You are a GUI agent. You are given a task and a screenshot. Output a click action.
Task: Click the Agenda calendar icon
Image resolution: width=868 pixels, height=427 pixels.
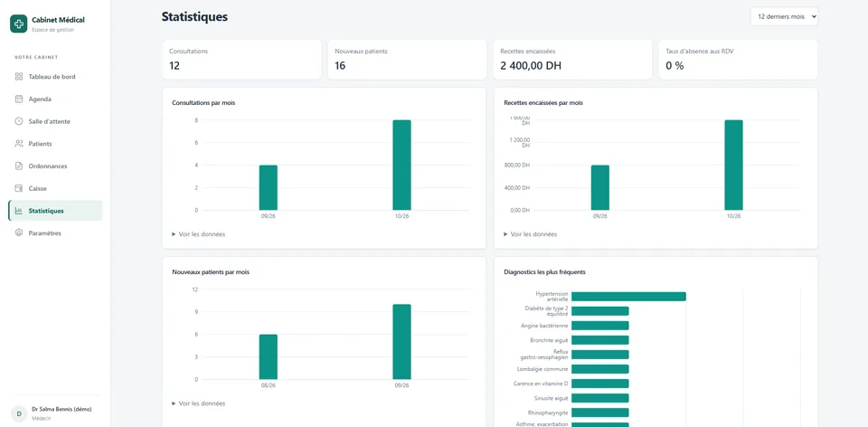click(18, 100)
